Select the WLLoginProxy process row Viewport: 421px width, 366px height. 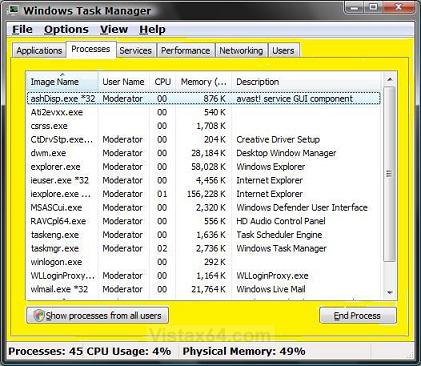point(203,276)
